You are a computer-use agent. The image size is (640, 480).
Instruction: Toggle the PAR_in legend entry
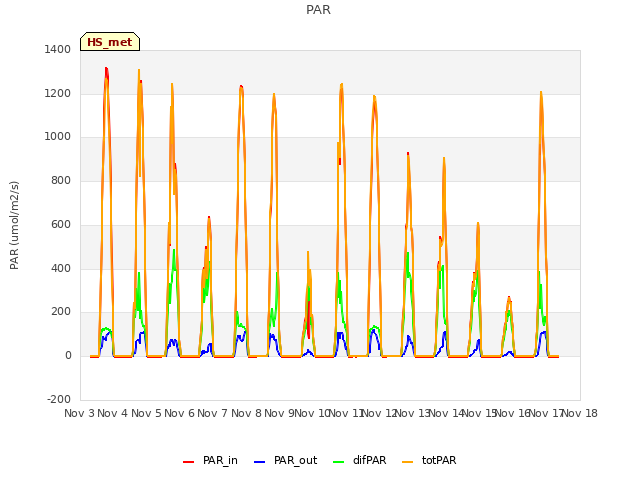point(210,460)
